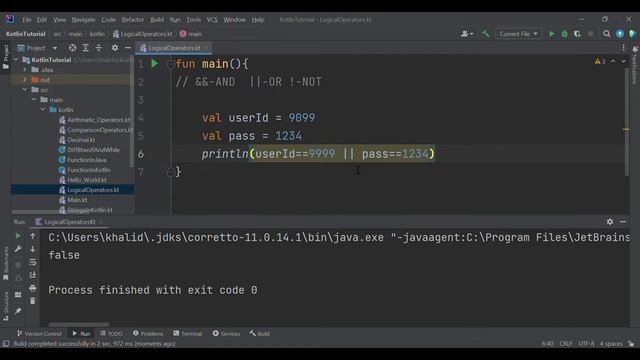Open the user account icon dropdown
The width and height of the screenshot is (640, 360).
467,34
